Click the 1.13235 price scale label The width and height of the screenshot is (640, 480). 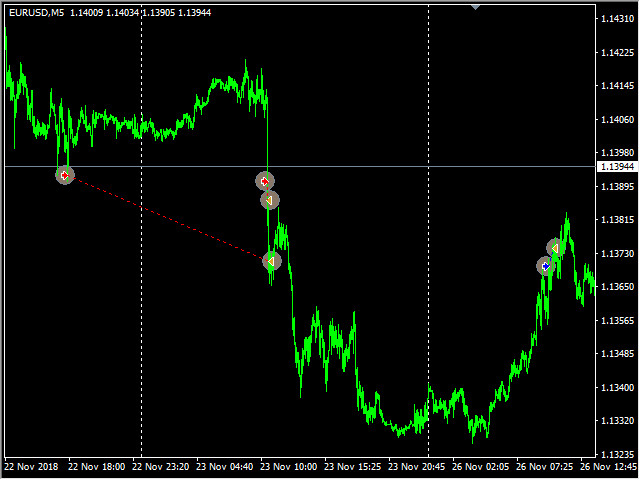coord(618,454)
